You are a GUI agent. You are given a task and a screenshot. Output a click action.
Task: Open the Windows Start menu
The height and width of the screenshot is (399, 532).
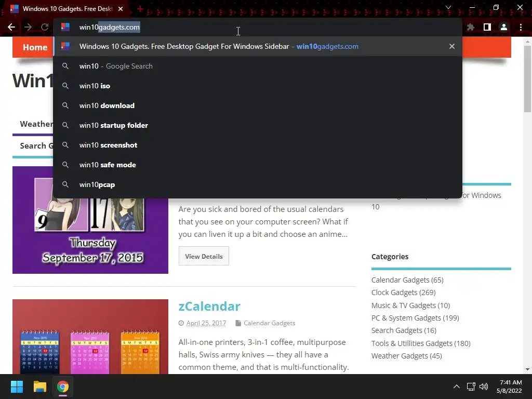point(17,387)
